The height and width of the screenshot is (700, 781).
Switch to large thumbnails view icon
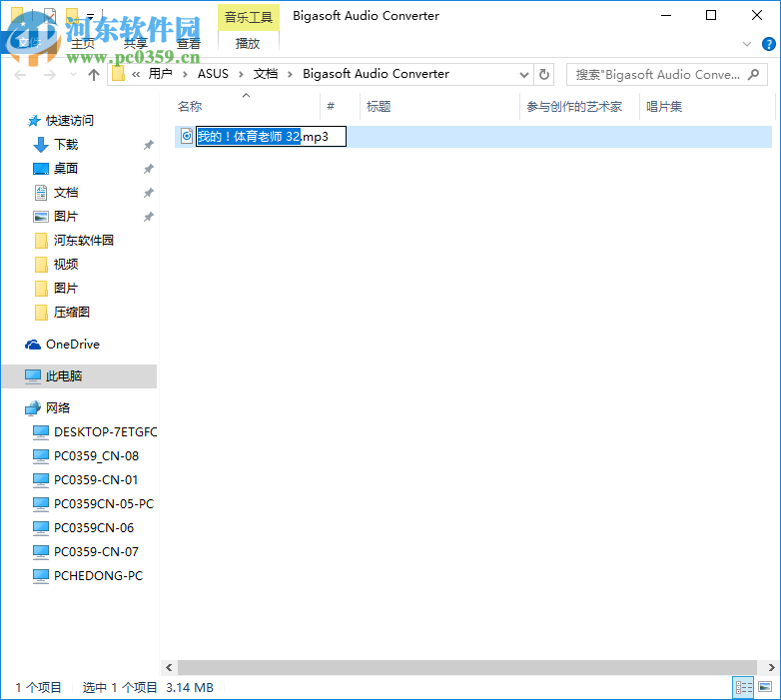(765, 688)
